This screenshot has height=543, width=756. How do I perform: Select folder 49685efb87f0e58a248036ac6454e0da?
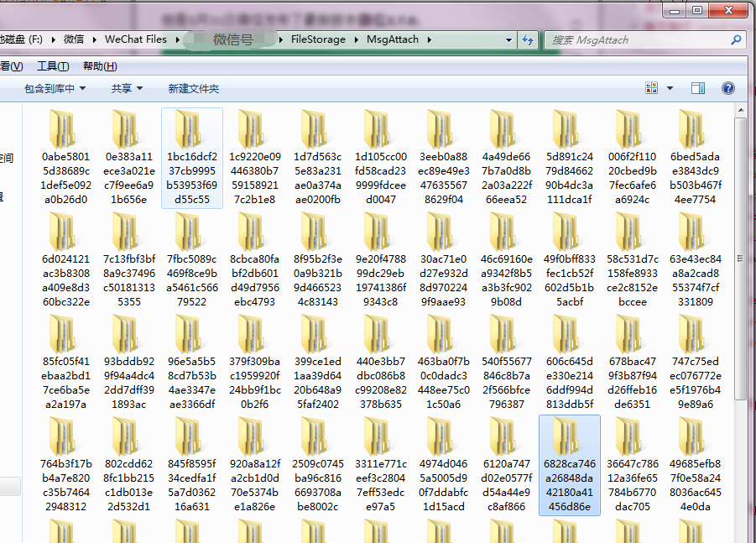tap(696, 465)
